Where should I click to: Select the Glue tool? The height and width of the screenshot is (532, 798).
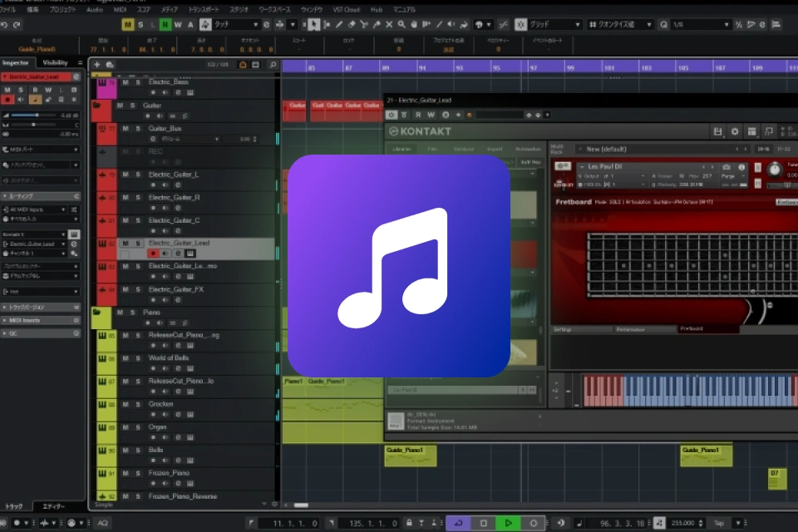(377, 24)
